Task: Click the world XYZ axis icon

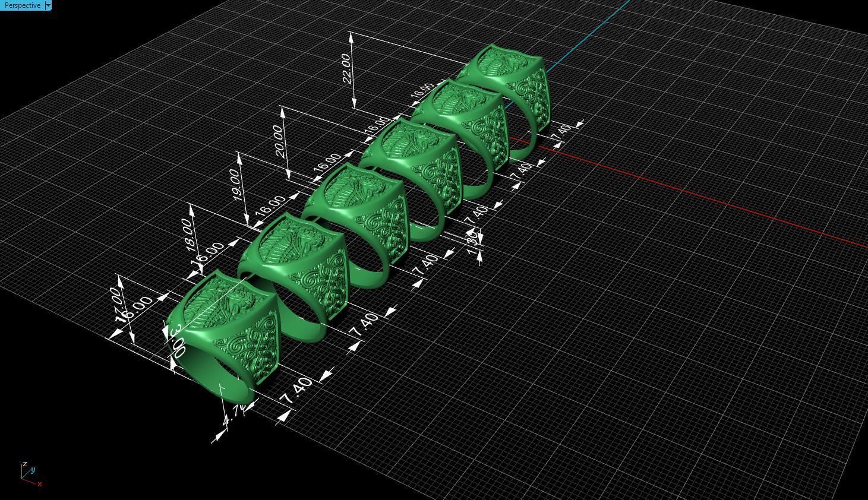Action: 30,474
